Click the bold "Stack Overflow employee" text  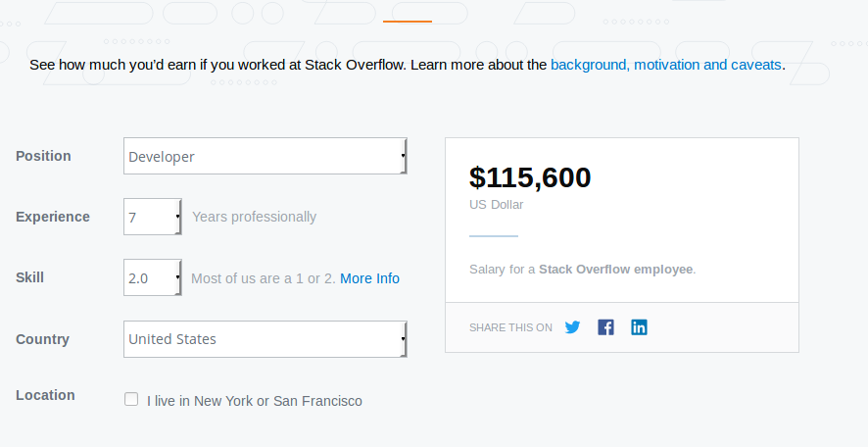click(615, 269)
